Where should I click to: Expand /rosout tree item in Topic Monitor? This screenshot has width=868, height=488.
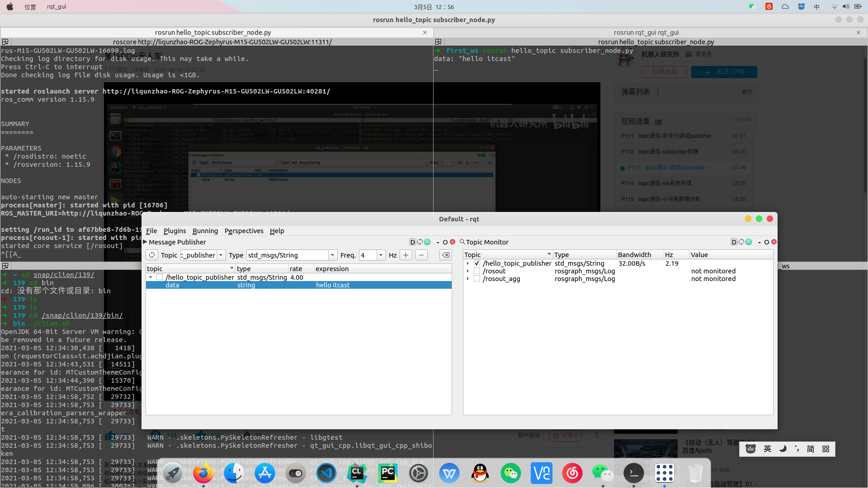[x=468, y=271]
